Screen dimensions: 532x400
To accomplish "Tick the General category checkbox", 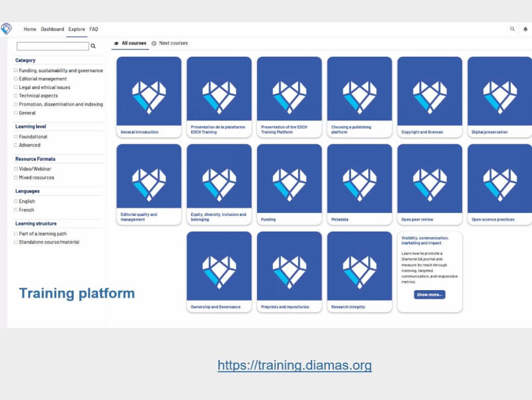I will click(16, 113).
